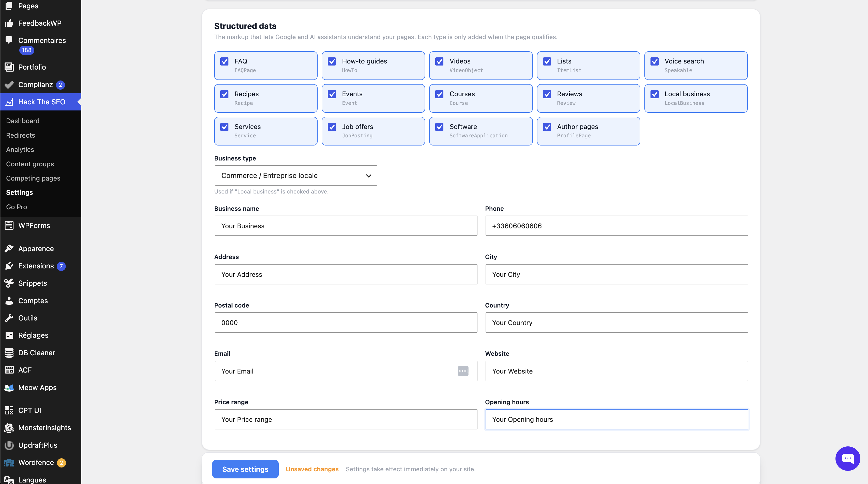Screen dimensions: 868x484
Task: Toggle the Videos VideoObject checkbox
Action: point(439,61)
